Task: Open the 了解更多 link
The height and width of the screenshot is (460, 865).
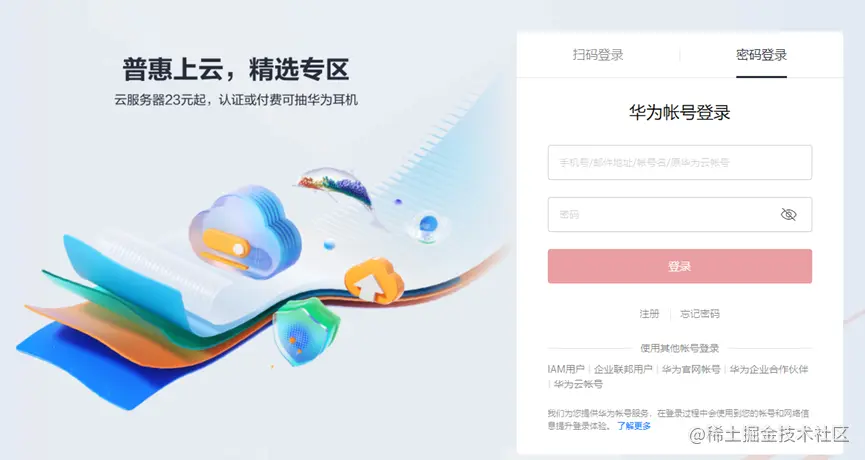Action: pyautogui.click(x=634, y=426)
